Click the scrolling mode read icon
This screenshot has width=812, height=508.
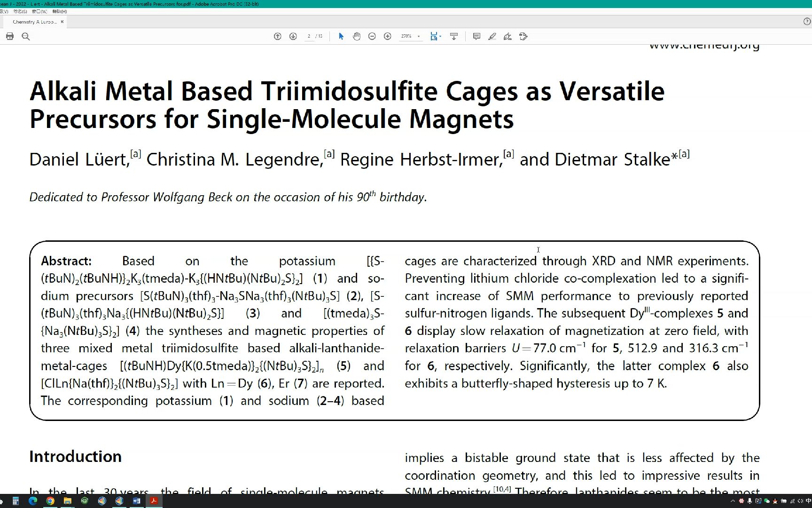(454, 36)
